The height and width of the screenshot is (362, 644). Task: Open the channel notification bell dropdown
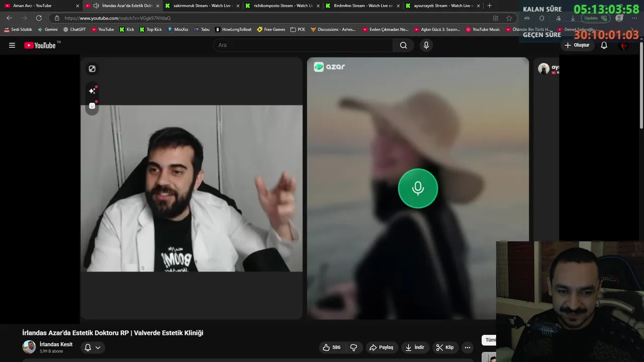click(93, 347)
